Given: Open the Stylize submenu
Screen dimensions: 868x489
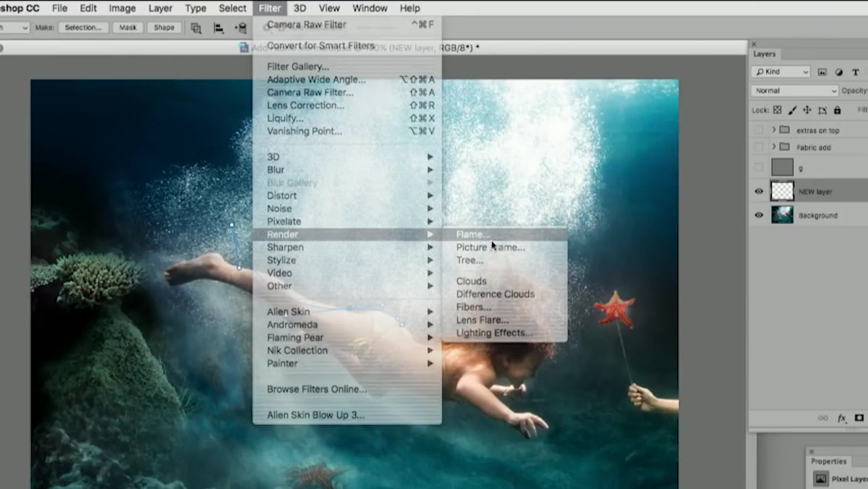Looking at the screenshot, I should 347,260.
